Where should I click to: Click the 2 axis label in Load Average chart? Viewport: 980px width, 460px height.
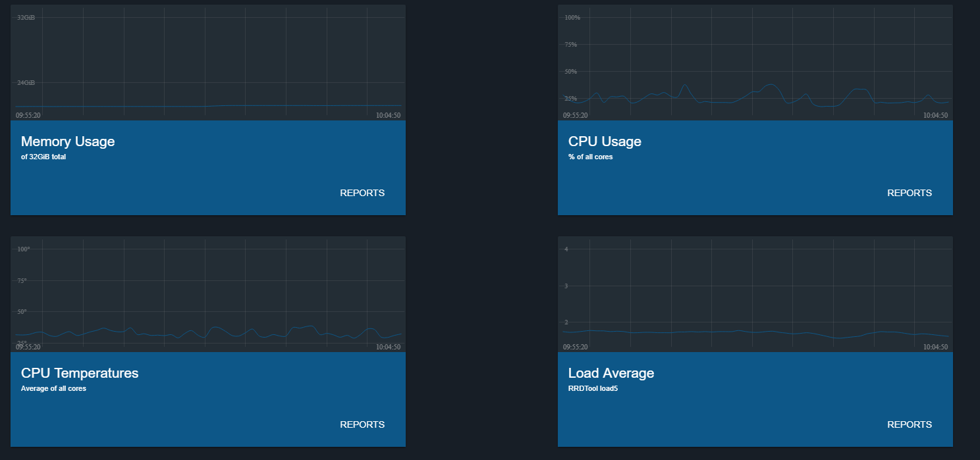click(566, 322)
